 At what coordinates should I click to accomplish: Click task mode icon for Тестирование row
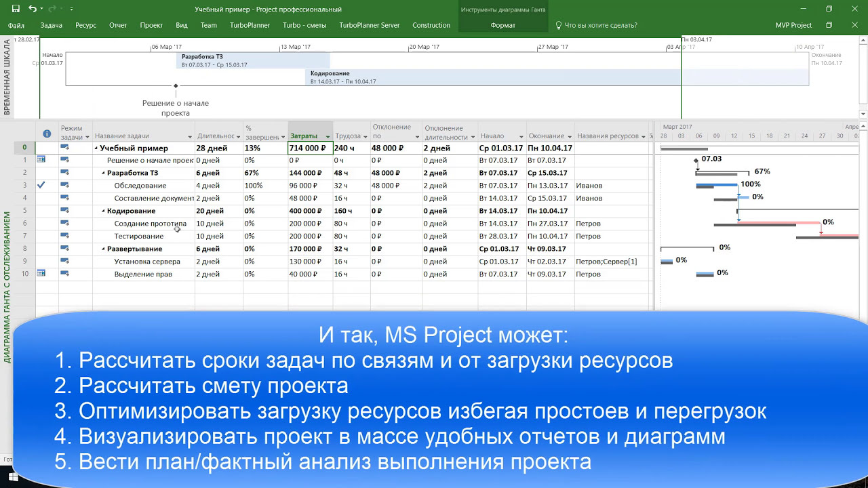[65, 236]
